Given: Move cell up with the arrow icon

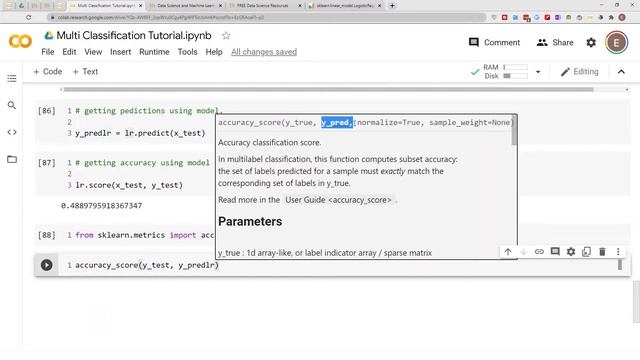Looking at the screenshot, I should (x=507, y=252).
